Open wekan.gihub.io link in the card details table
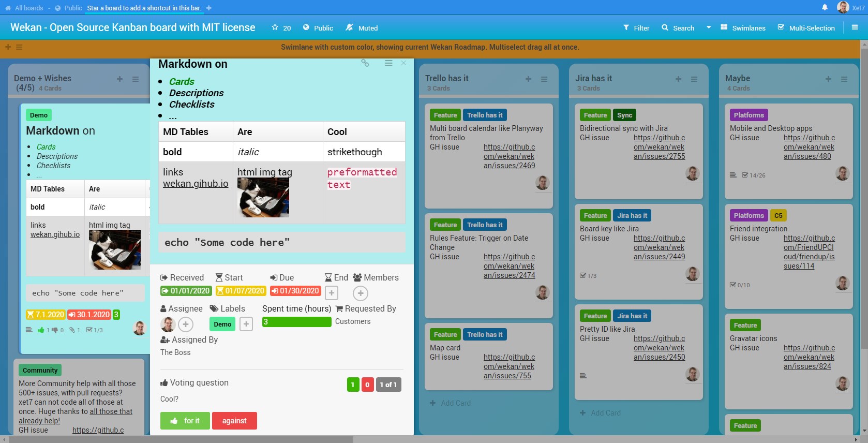Image resolution: width=868 pixels, height=443 pixels. [196, 184]
